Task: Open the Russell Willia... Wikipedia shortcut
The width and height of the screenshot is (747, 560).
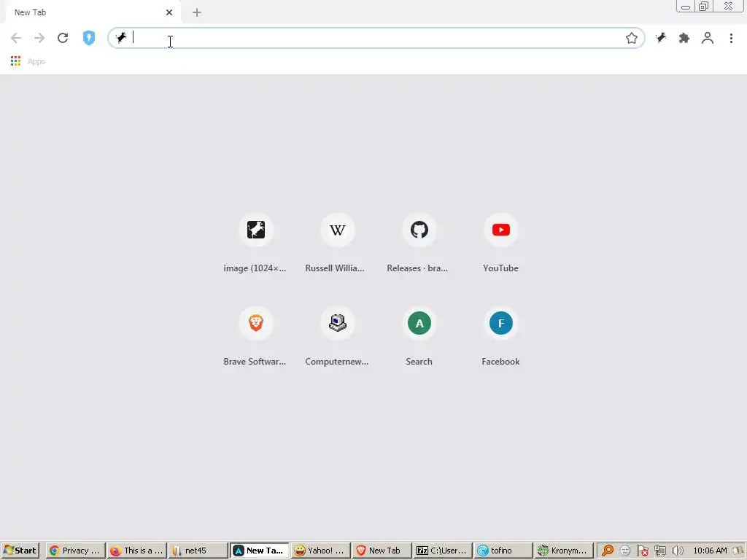Action: [x=337, y=244]
